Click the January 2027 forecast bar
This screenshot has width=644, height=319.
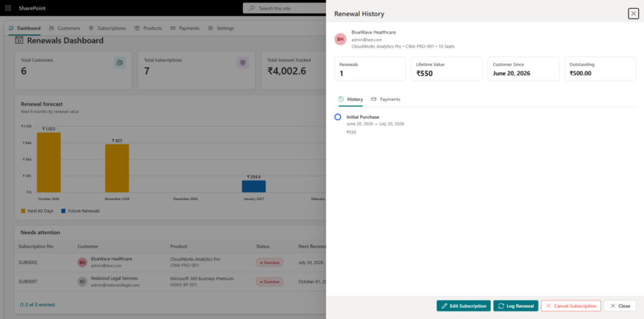(254, 186)
